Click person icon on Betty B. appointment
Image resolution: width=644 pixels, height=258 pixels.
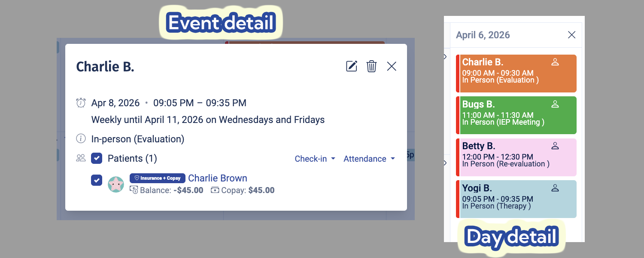(x=555, y=146)
